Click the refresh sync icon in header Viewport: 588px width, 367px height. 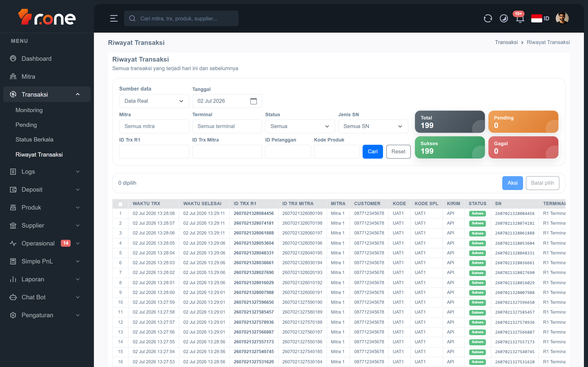[x=488, y=18]
